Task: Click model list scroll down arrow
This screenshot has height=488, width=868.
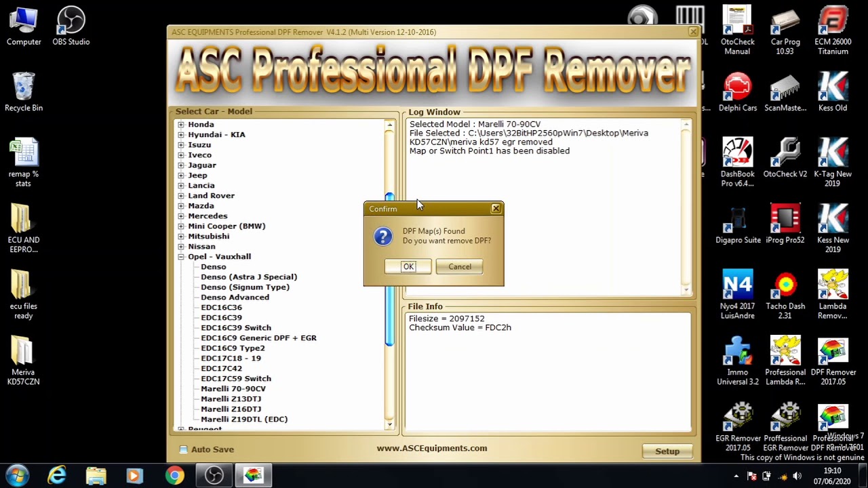Action: 389,424
